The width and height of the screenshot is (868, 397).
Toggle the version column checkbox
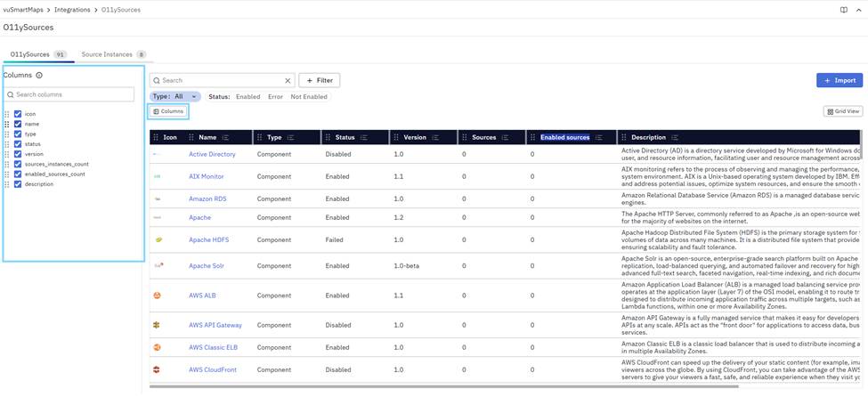pos(18,154)
